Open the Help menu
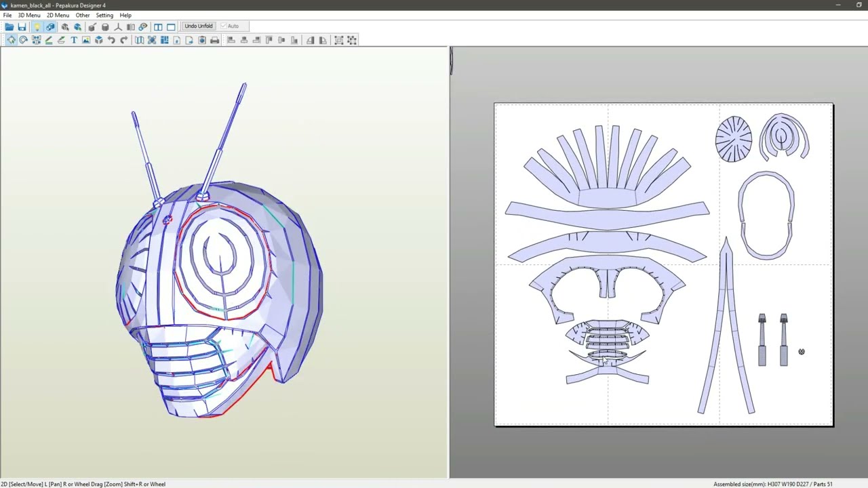The height and width of the screenshot is (488, 868). (125, 15)
